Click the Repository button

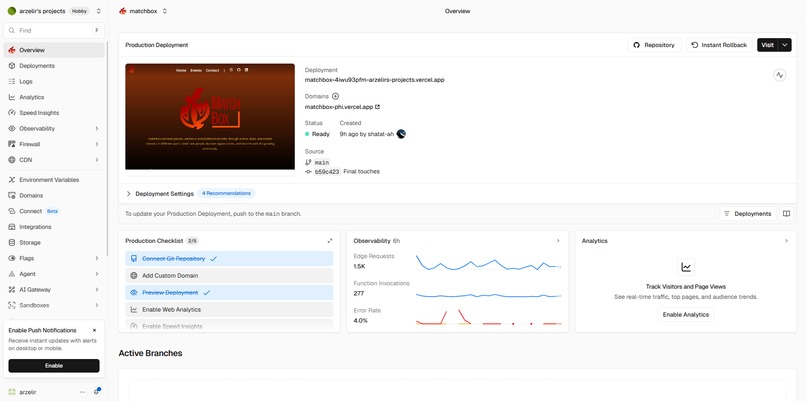[654, 45]
